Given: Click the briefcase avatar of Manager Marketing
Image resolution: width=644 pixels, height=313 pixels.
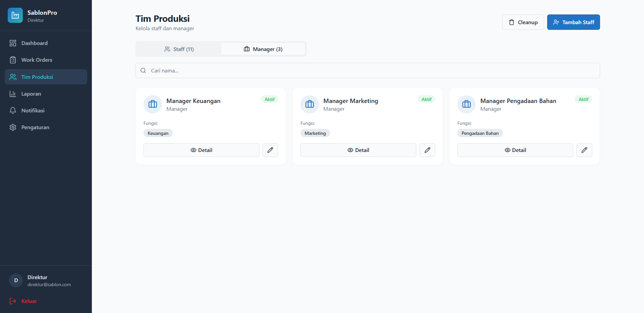Looking at the screenshot, I should tap(309, 104).
